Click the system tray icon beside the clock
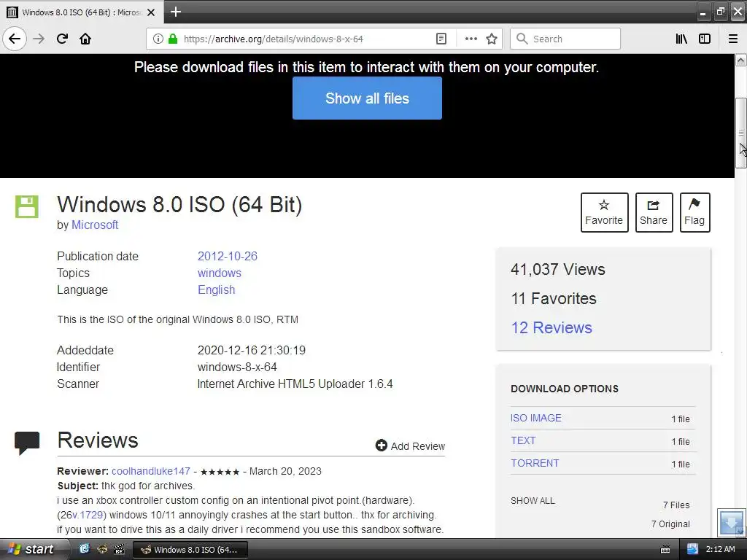This screenshot has height=560, width=747. tap(692, 549)
